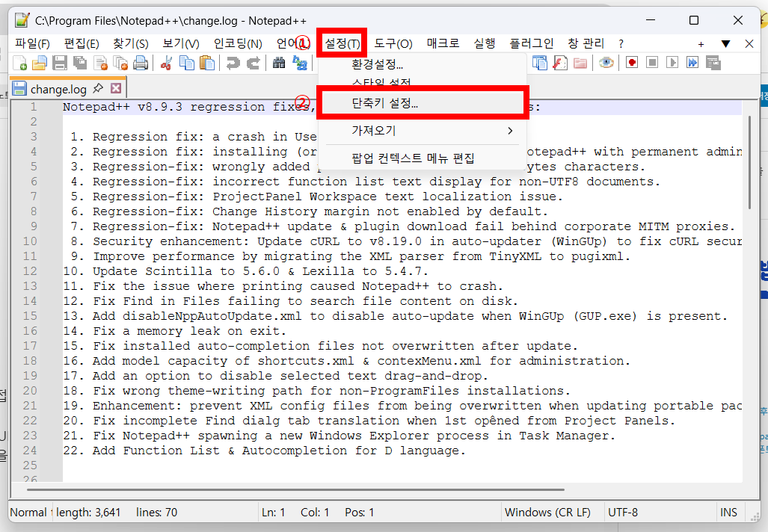This screenshot has width=768, height=532.
Task: Open the Function List toolbar icon
Action: point(560,63)
